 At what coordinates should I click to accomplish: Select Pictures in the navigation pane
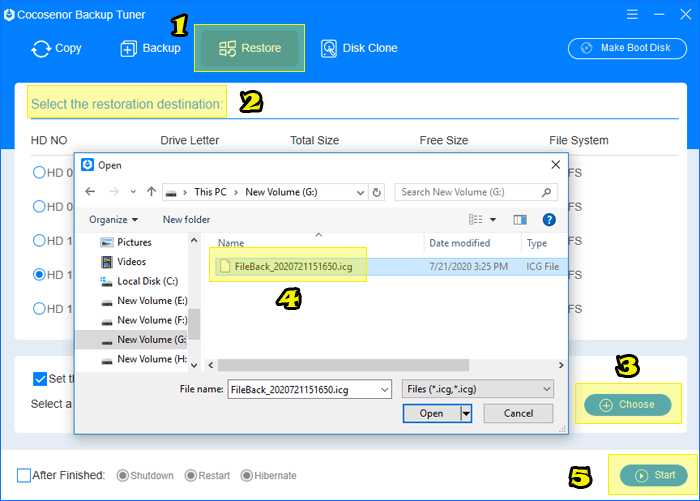point(126,242)
